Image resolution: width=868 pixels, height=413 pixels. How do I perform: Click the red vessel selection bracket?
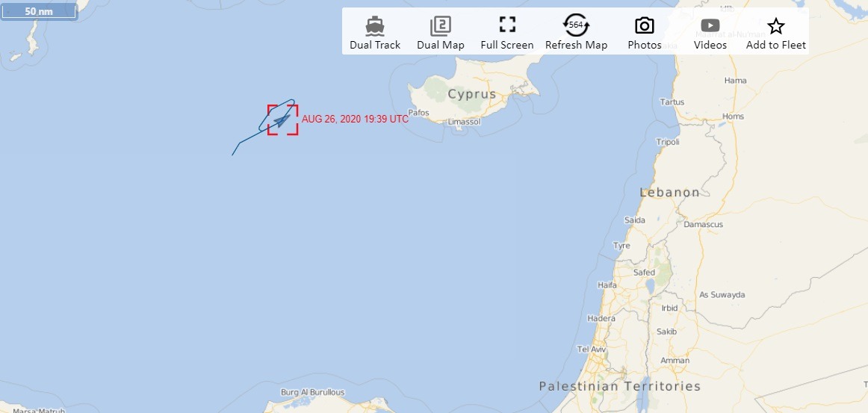[x=283, y=119]
